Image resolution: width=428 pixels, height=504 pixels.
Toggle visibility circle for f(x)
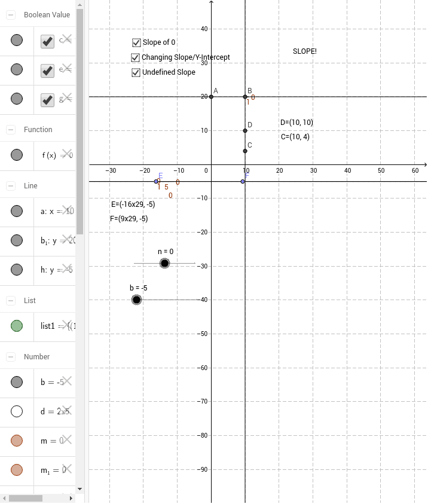pyautogui.click(x=17, y=155)
